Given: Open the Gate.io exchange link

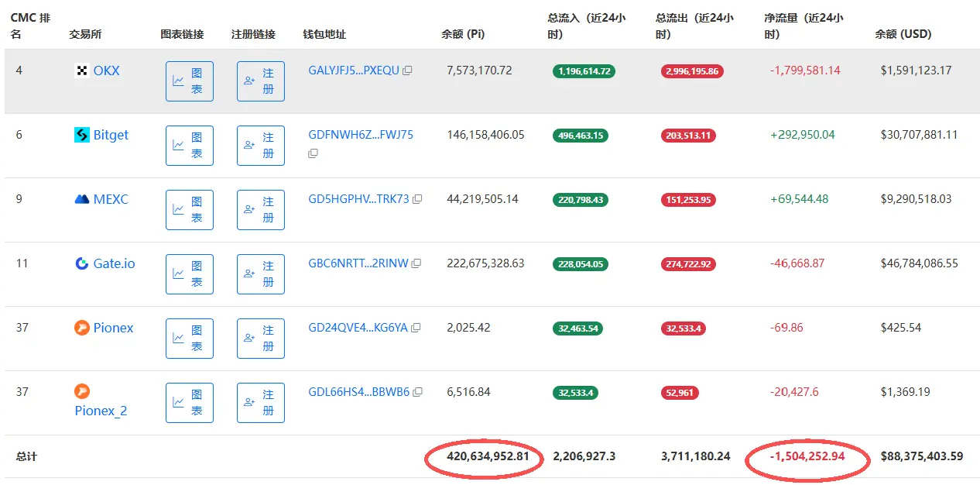Looking at the screenshot, I should (114, 263).
